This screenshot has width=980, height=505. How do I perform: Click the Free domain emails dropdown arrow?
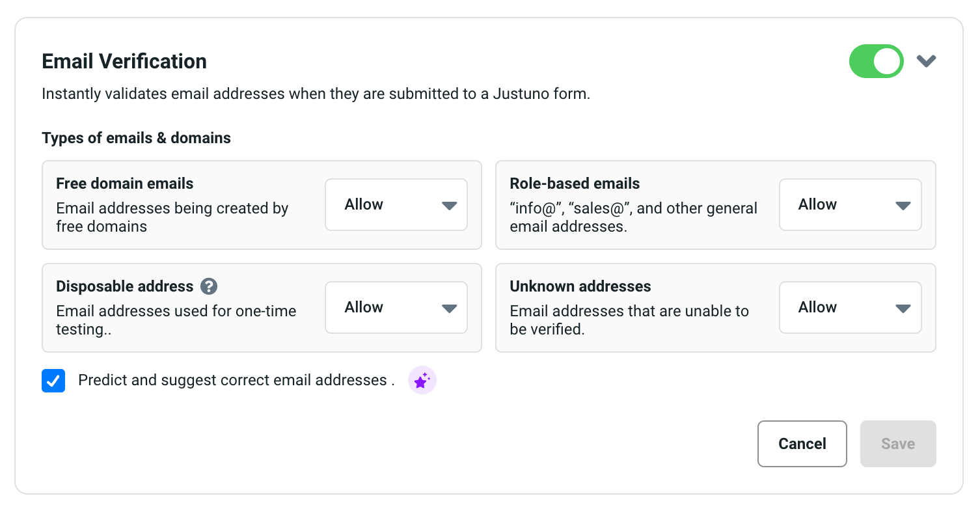pyautogui.click(x=449, y=206)
